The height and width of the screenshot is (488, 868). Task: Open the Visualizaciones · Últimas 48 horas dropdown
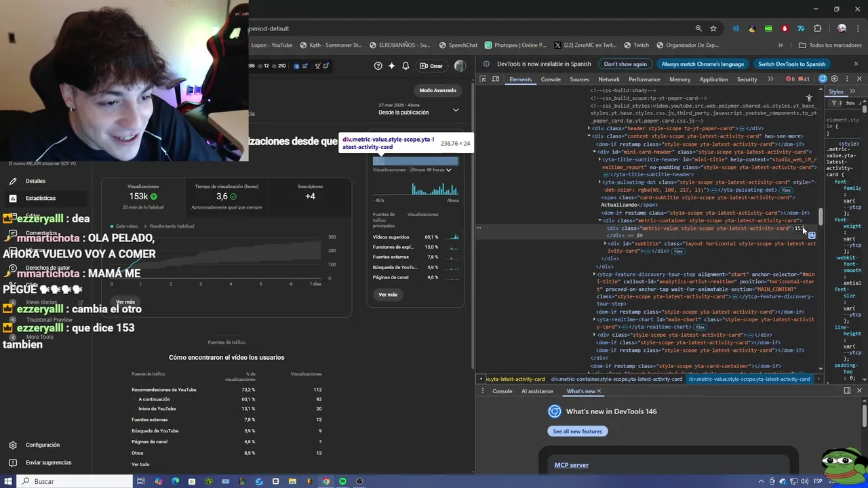[412, 169]
